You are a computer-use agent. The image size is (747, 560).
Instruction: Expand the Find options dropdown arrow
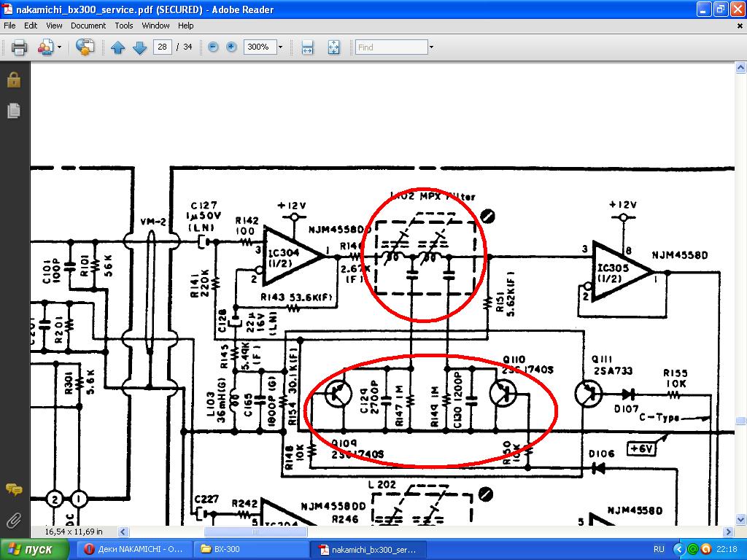pyautogui.click(x=431, y=47)
